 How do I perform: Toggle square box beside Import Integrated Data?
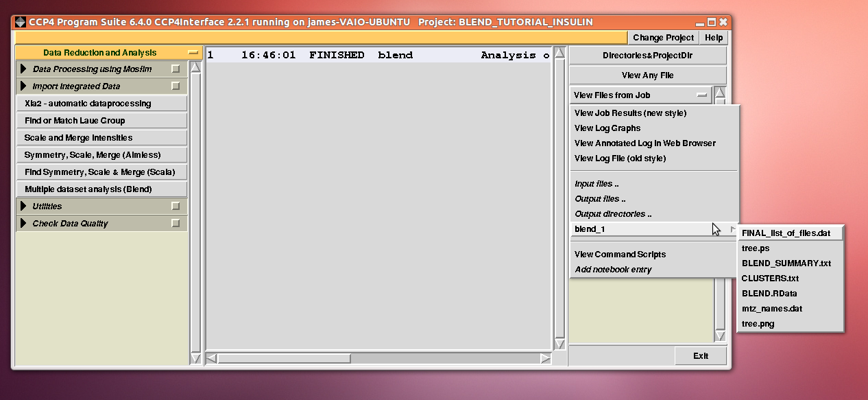click(x=176, y=86)
